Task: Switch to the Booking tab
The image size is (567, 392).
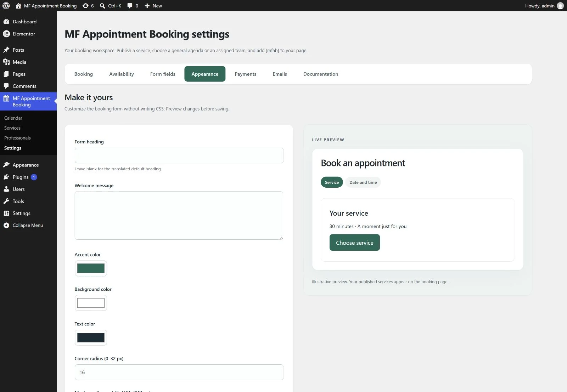Action: point(84,74)
